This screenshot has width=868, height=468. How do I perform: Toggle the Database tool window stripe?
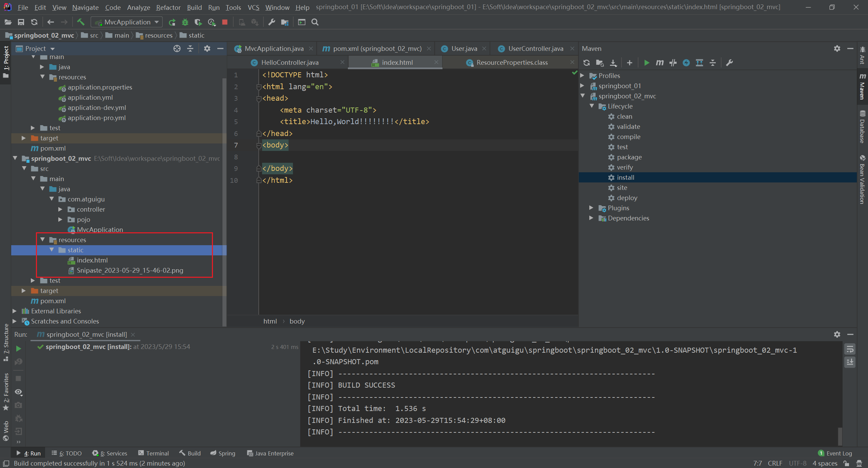[x=863, y=127]
